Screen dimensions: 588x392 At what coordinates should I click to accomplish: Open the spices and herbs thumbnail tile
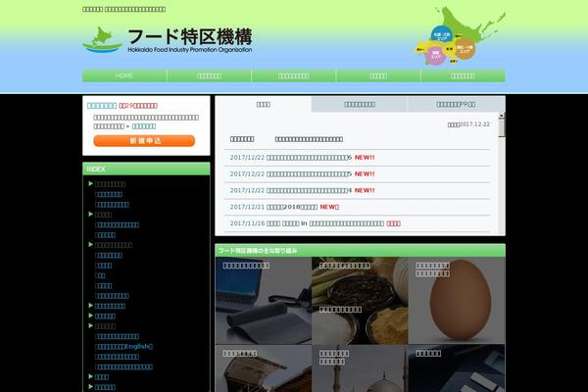click(360, 301)
